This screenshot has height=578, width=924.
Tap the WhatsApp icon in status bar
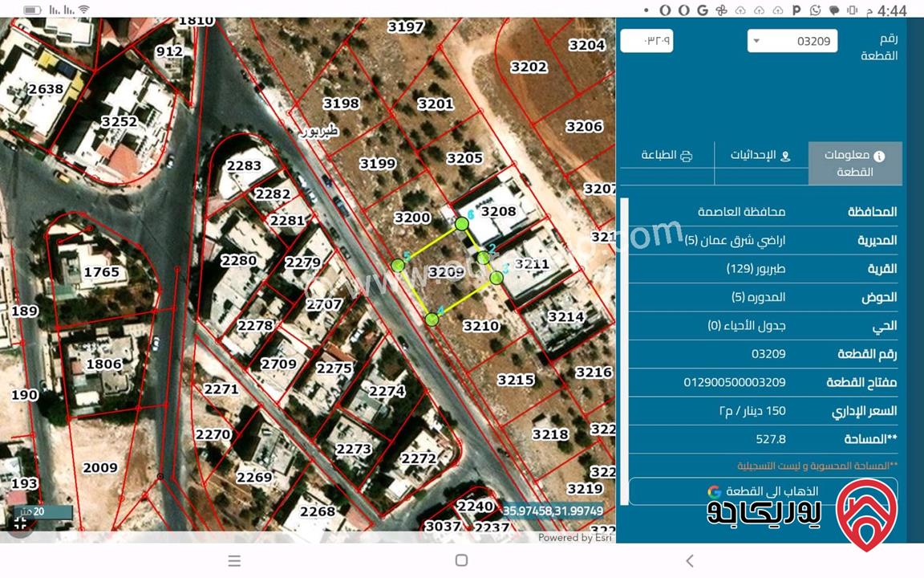816,10
